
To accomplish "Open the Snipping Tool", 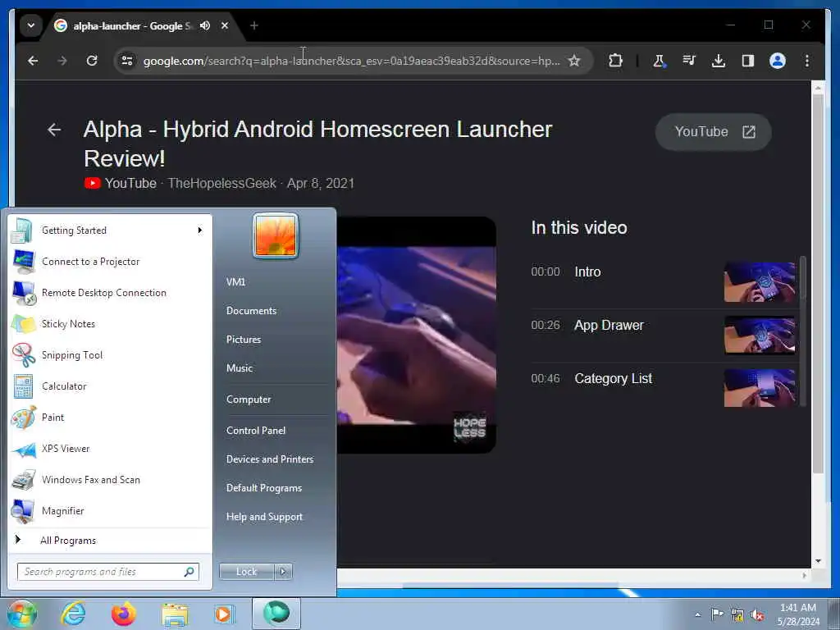I will click(110, 354).
